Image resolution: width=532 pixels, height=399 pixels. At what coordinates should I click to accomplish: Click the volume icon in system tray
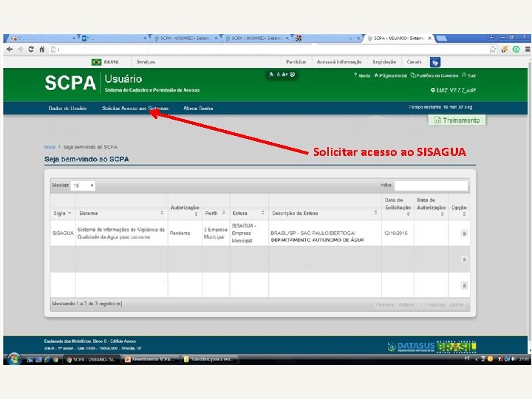pyautogui.click(x=514, y=359)
